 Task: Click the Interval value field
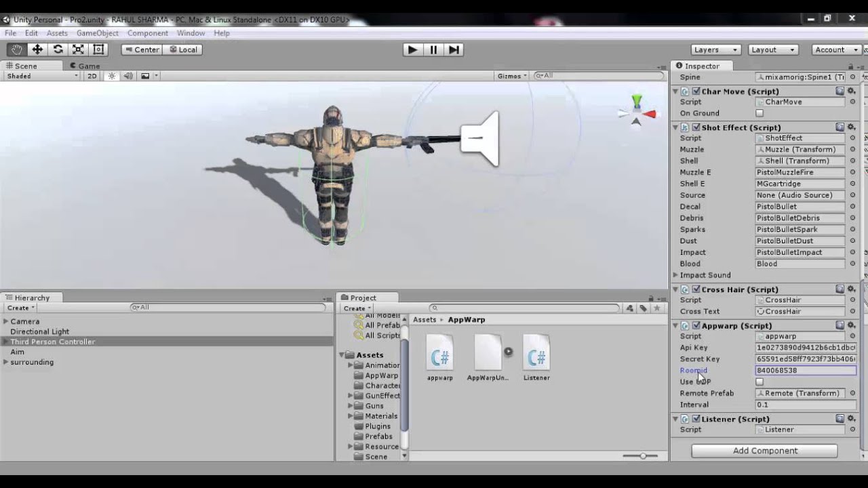[x=806, y=405]
